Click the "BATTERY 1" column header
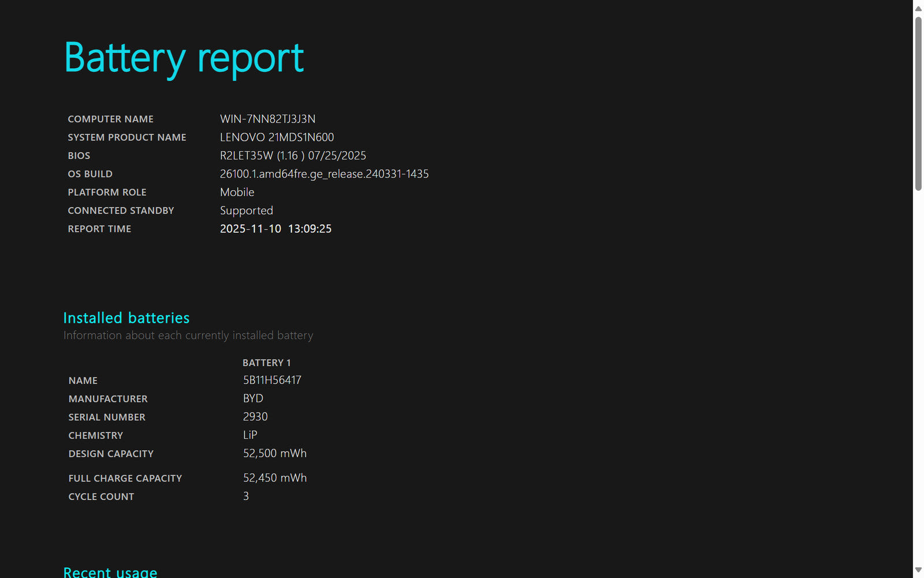The width and height of the screenshot is (924, 578). pos(266,363)
